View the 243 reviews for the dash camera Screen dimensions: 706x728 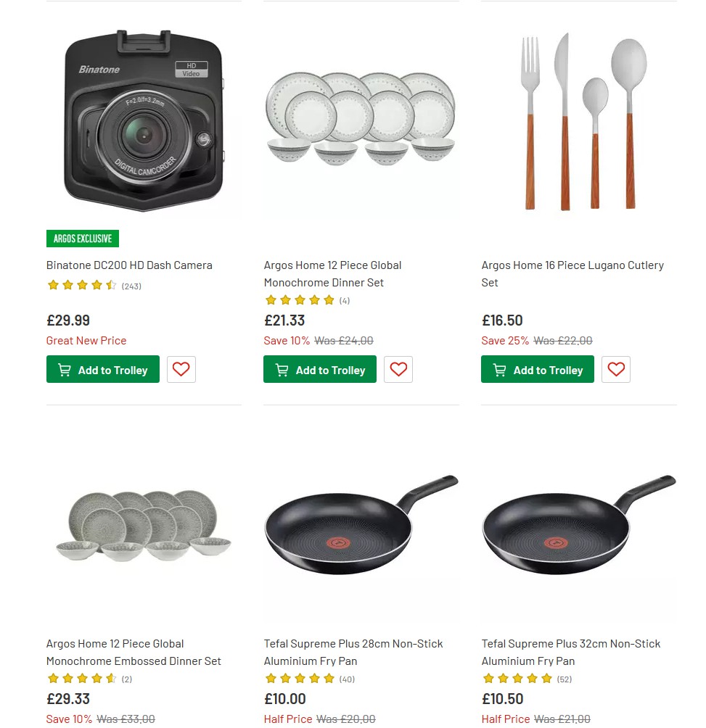pos(131,286)
